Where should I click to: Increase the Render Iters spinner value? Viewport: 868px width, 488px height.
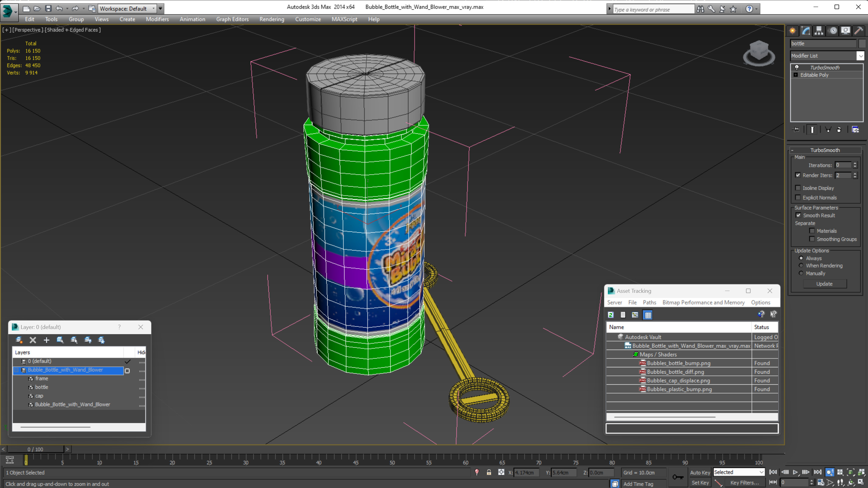click(855, 173)
